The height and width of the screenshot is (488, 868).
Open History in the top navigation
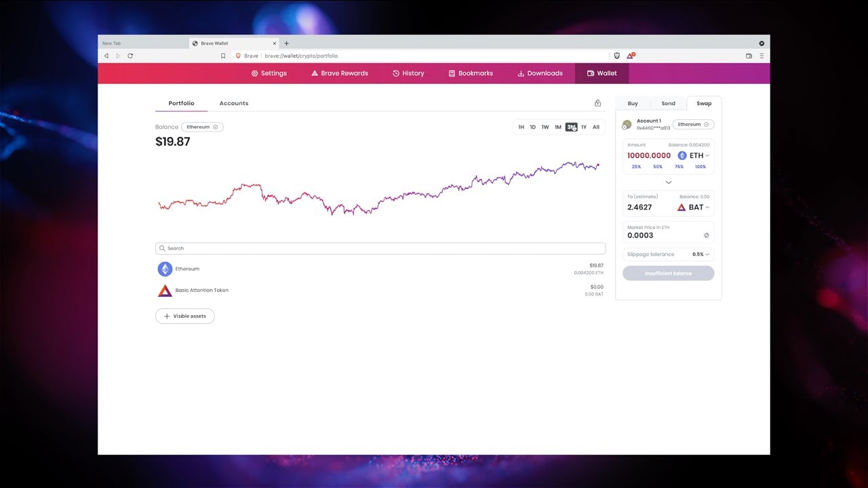coord(408,73)
